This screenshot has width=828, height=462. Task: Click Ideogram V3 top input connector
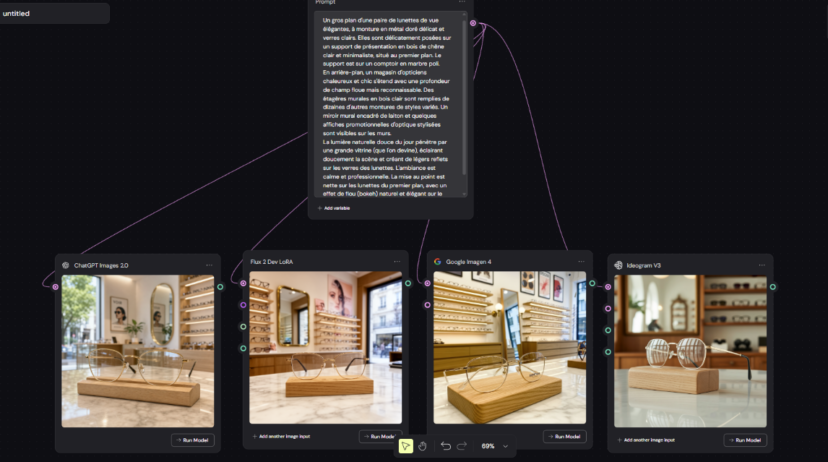click(608, 287)
